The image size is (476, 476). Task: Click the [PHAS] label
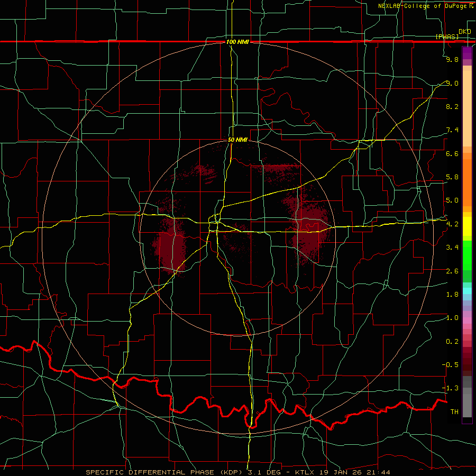(x=447, y=36)
